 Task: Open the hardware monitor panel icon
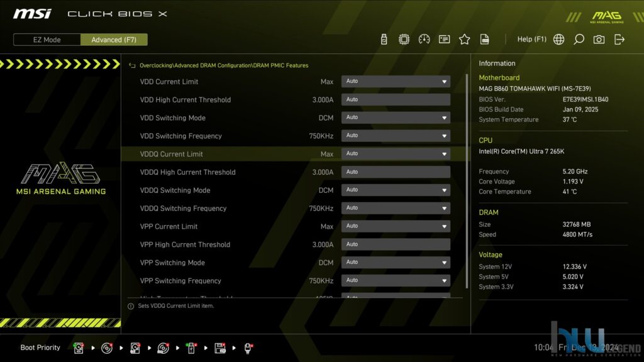pyautogui.click(x=444, y=40)
